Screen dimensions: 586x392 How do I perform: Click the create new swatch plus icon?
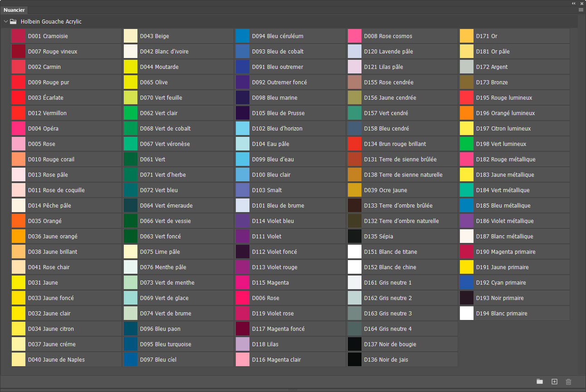coord(554,382)
